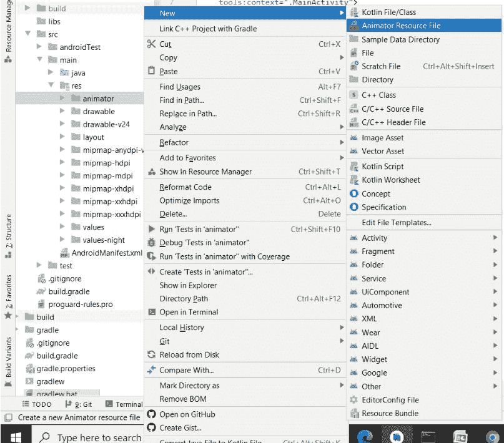Click the EditorConfig File gear icon
The image size is (504, 443).
click(x=353, y=400)
